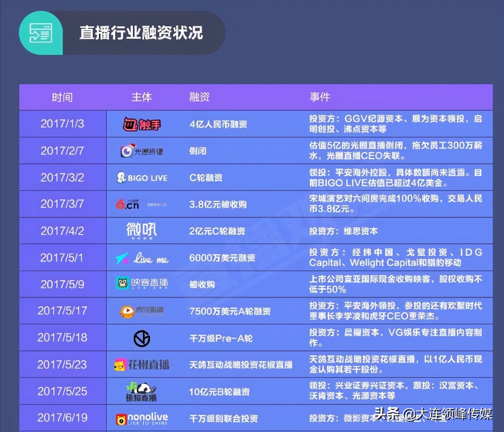Click the 融资 column header

[x=199, y=97]
